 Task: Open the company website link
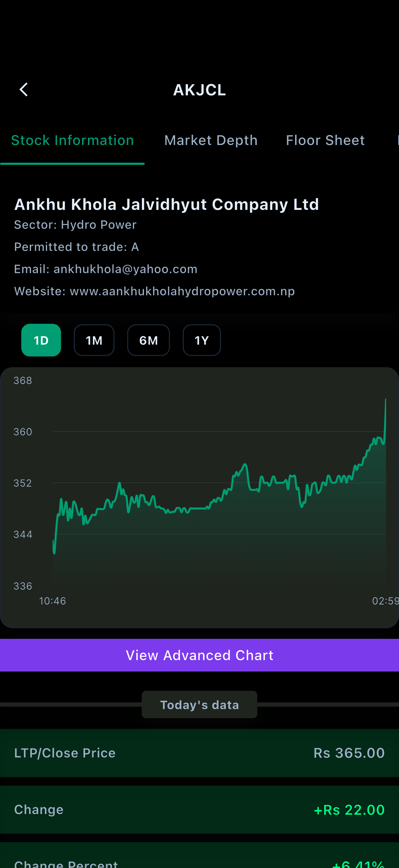182,291
